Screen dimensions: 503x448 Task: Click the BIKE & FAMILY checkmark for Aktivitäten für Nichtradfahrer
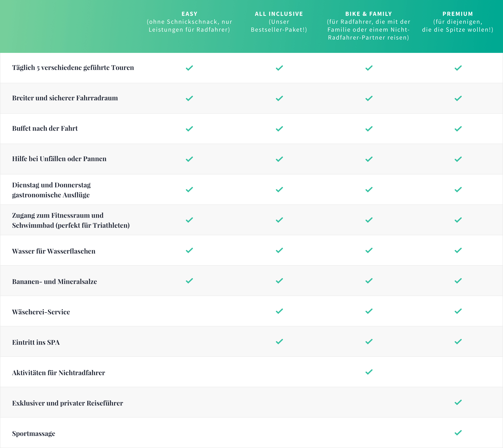tap(369, 372)
